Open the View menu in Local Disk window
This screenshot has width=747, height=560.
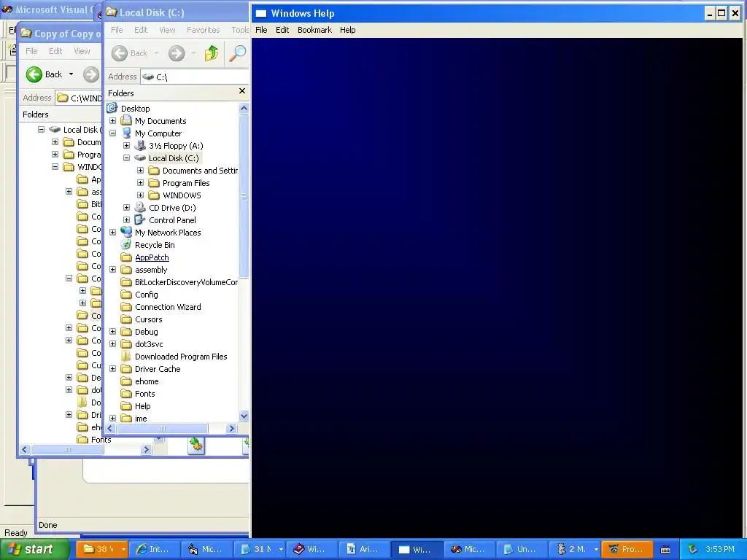pos(167,29)
